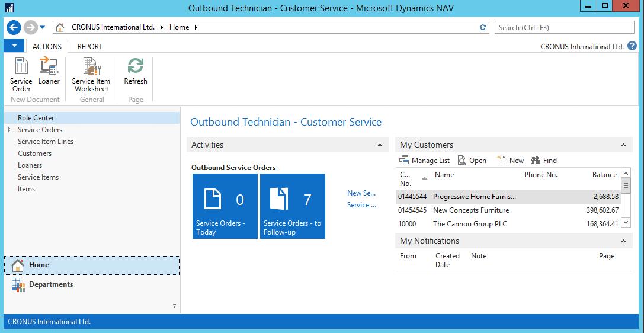The image size is (644, 333).
Task: Open the blue application menu dropdown
Action: click(14, 46)
